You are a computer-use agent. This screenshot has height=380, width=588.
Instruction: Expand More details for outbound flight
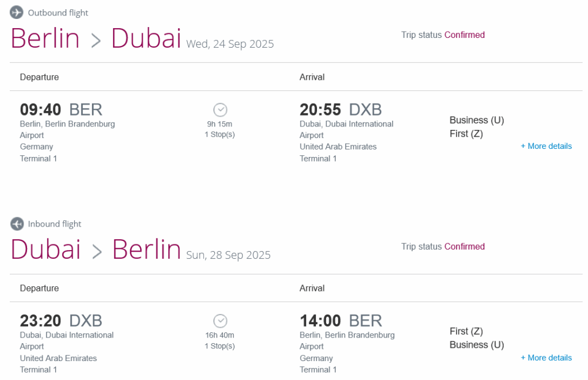pos(546,146)
